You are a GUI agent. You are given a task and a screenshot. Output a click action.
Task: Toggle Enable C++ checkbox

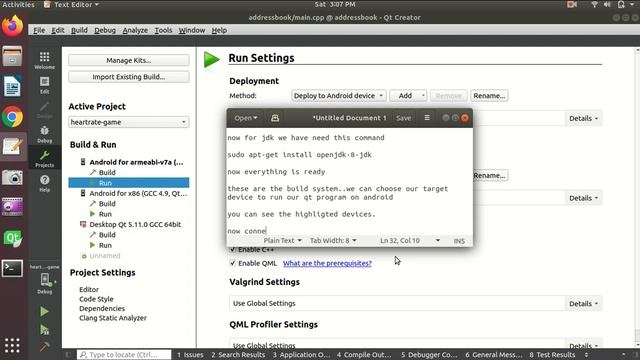pyautogui.click(x=233, y=249)
